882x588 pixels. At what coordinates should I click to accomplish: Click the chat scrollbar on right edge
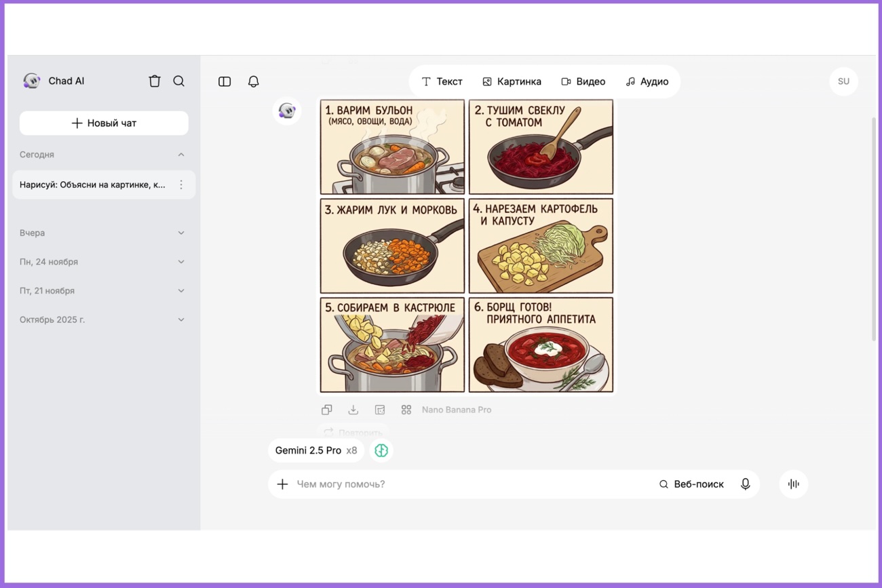(x=873, y=231)
